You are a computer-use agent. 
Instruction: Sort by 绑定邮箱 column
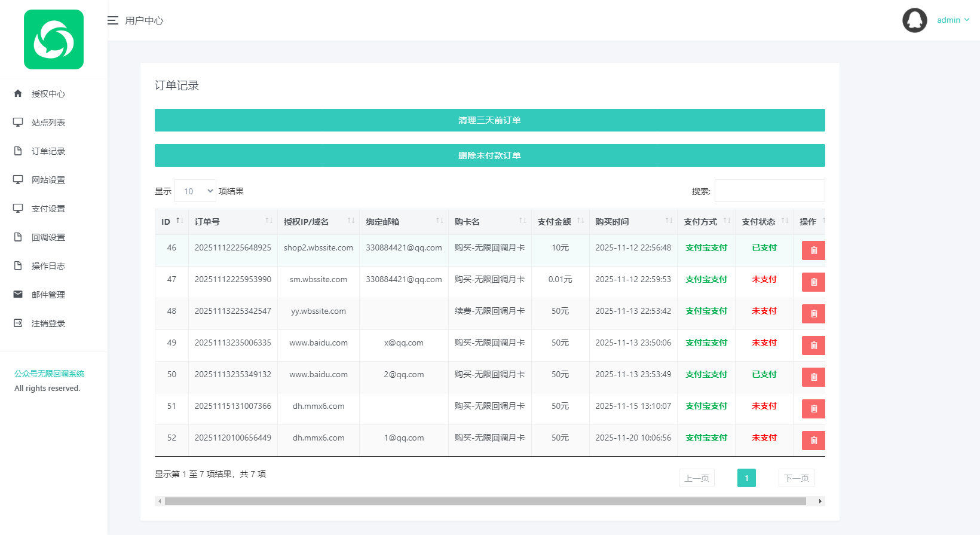coord(404,222)
